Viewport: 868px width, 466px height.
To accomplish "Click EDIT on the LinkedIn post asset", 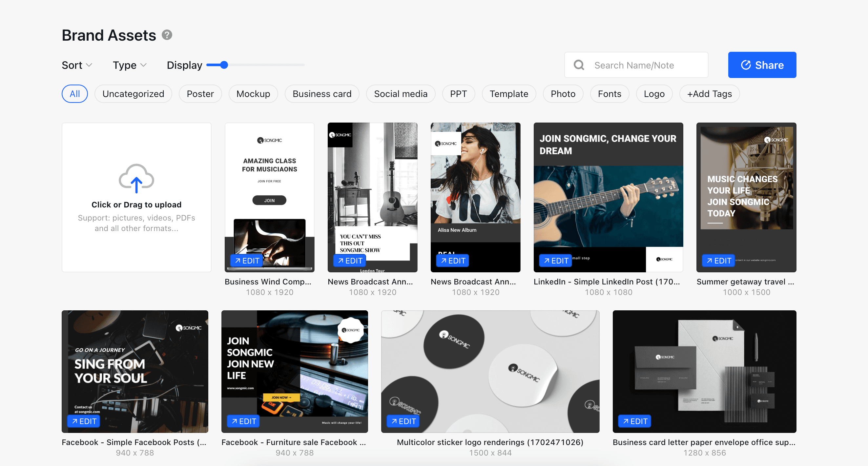I will pyautogui.click(x=556, y=261).
